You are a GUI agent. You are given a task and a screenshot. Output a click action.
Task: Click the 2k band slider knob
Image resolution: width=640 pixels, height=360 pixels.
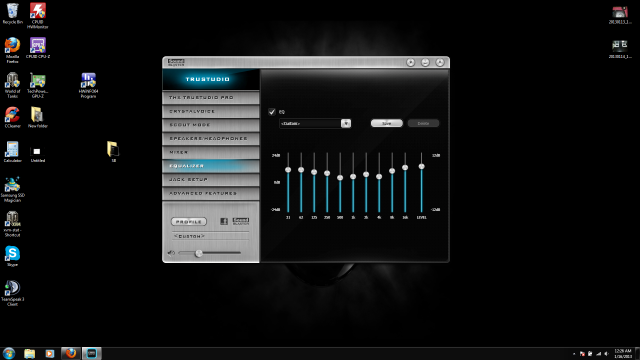[x=366, y=174]
